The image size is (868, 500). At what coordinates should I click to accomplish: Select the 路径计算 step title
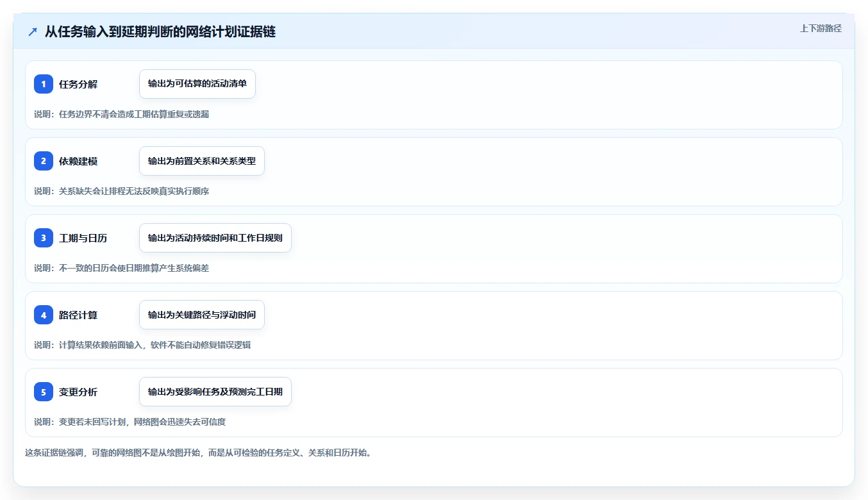point(78,315)
